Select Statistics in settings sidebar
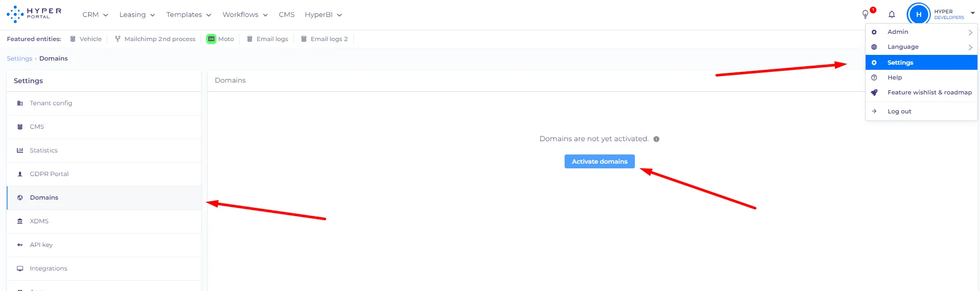Viewport: 980px width, 291px height. point(104,150)
